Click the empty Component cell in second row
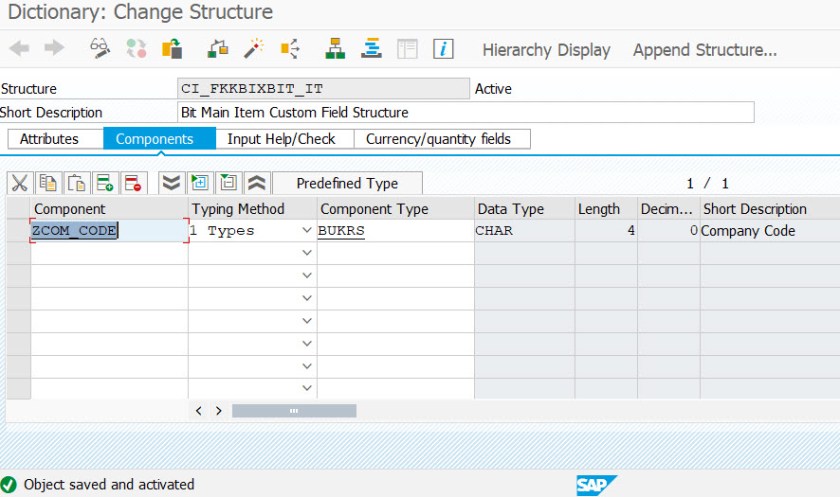The height and width of the screenshot is (497, 840). tap(109, 253)
